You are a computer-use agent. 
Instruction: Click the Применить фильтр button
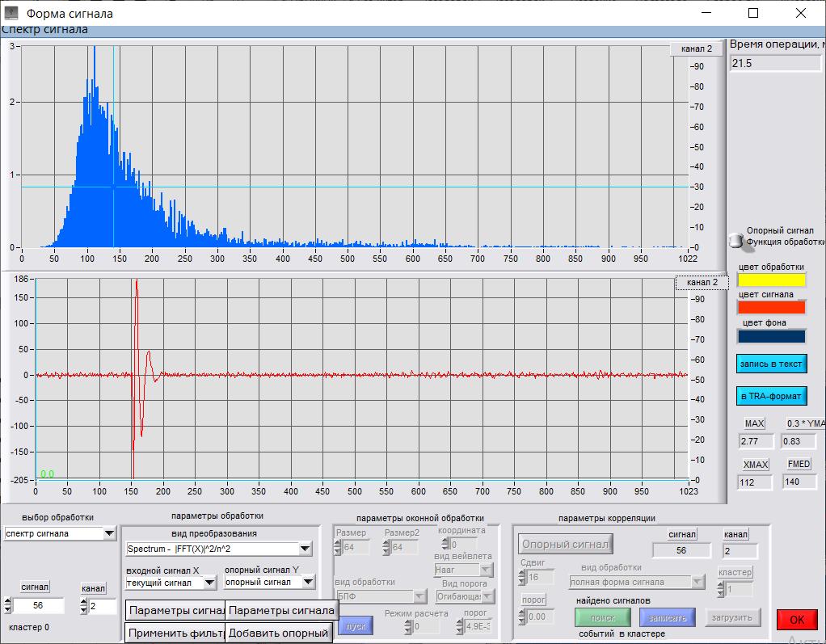tap(175, 633)
